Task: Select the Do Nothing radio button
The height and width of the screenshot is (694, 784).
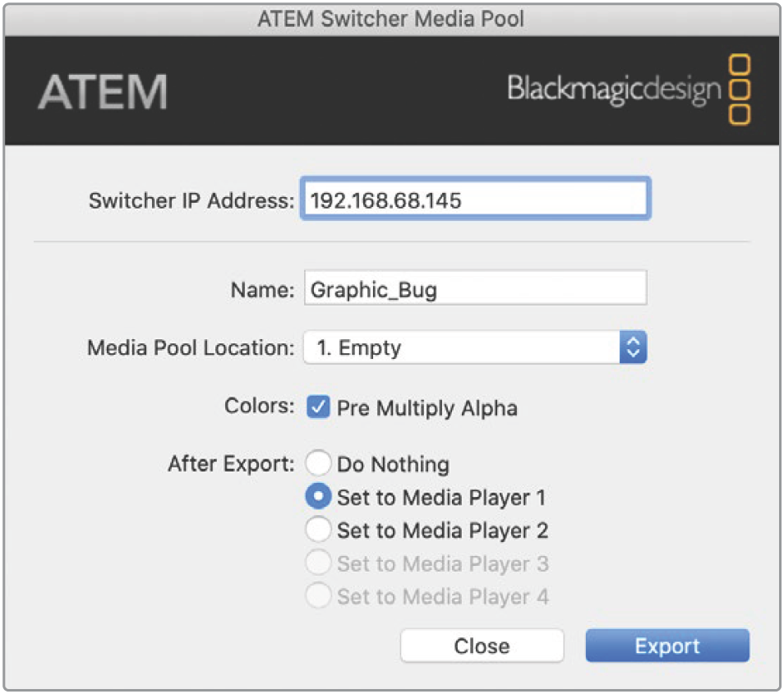Action: 318,464
